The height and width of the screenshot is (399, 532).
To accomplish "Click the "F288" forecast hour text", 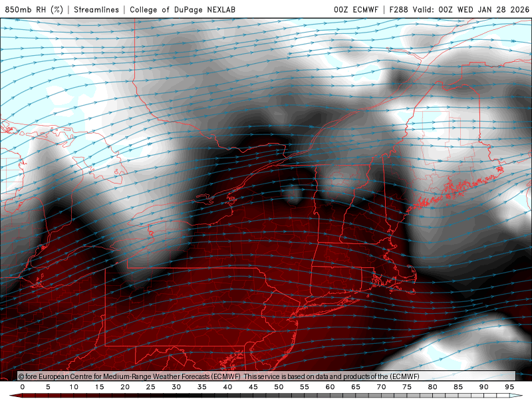I will point(398,9).
